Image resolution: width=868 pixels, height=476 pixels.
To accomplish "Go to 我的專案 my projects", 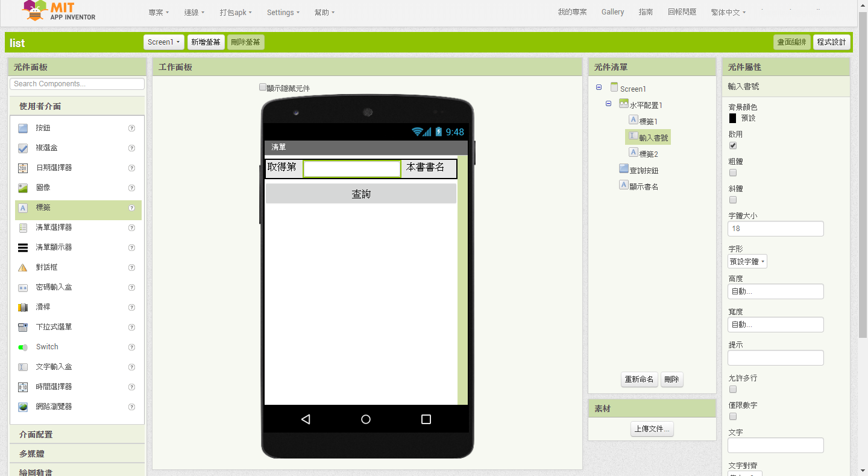I will [572, 12].
